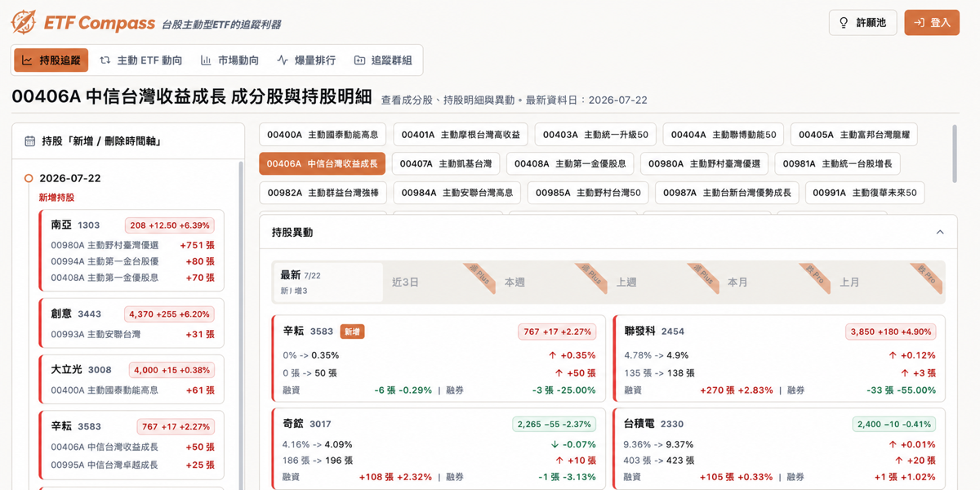Viewport: 980px width, 490px height.
Task: Select ETF 00406A 中信台灣收益成長
Action: pos(323,163)
